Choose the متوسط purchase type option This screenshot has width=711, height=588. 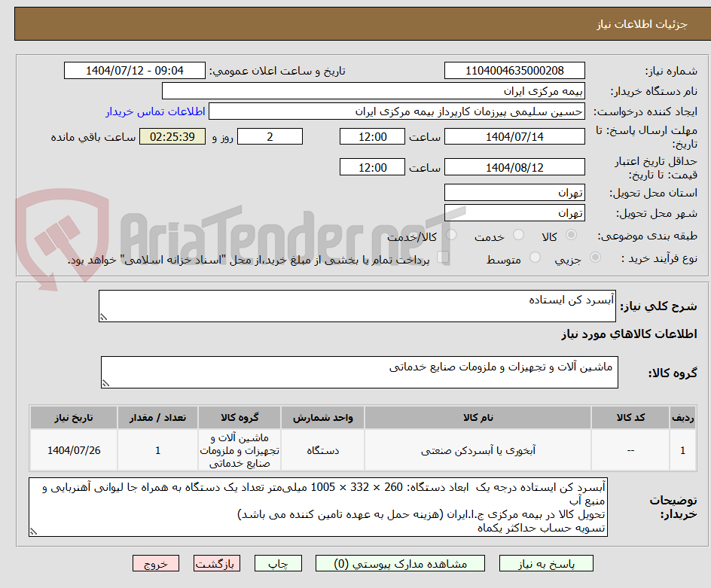(535, 258)
